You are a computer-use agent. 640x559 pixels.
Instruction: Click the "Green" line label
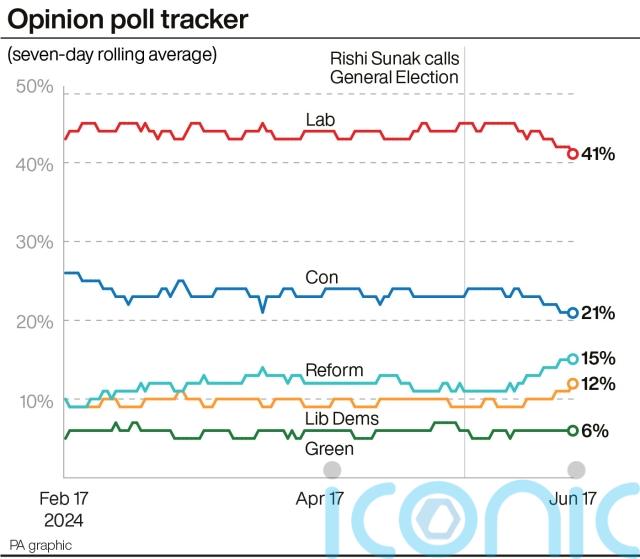[329, 449]
